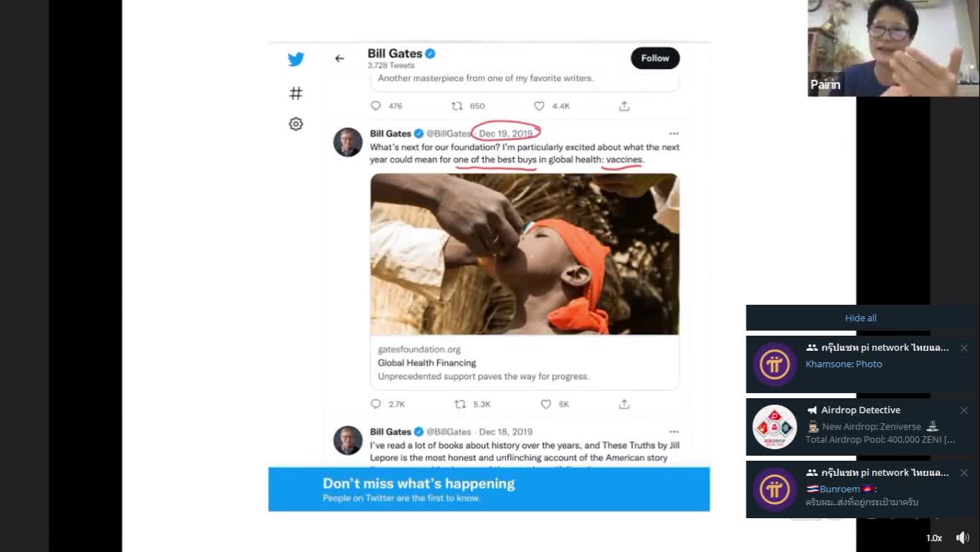980x552 pixels.
Task: Change the 1.0x playback speed
Action: pos(933,538)
